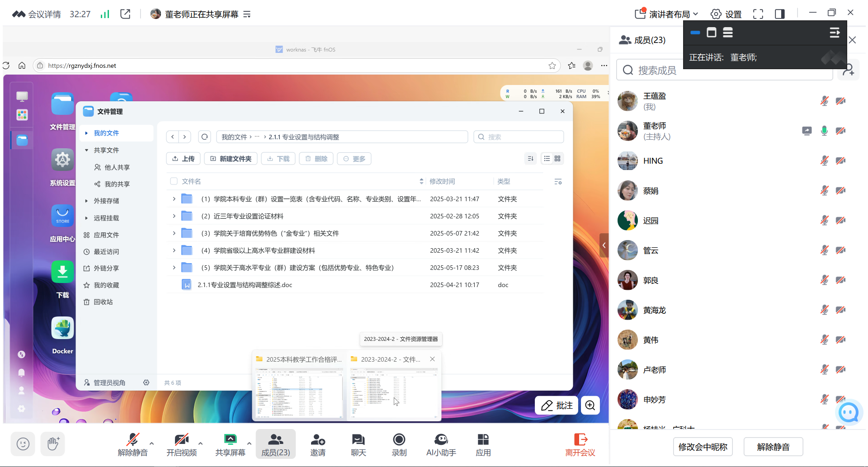Open the 更多 menu in file manager
Viewport: 868px width, 467px height.
pyautogui.click(x=354, y=159)
